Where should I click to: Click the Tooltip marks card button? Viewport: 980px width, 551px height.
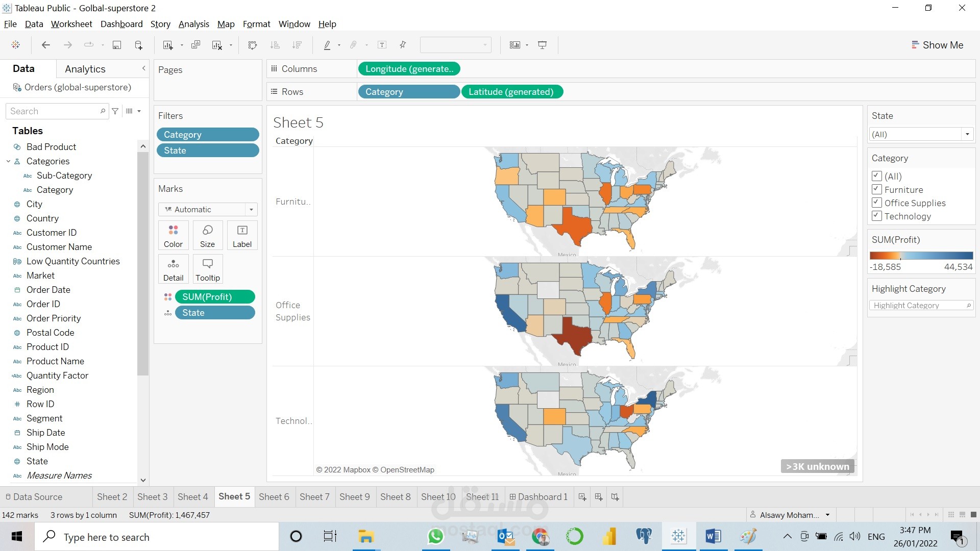pyautogui.click(x=207, y=269)
